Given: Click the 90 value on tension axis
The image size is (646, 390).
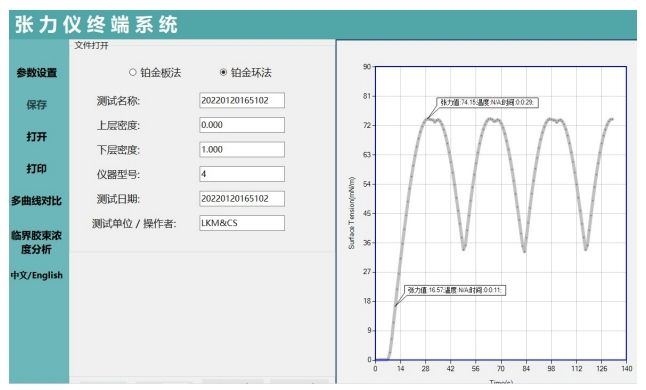Looking at the screenshot, I should click(367, 67).
